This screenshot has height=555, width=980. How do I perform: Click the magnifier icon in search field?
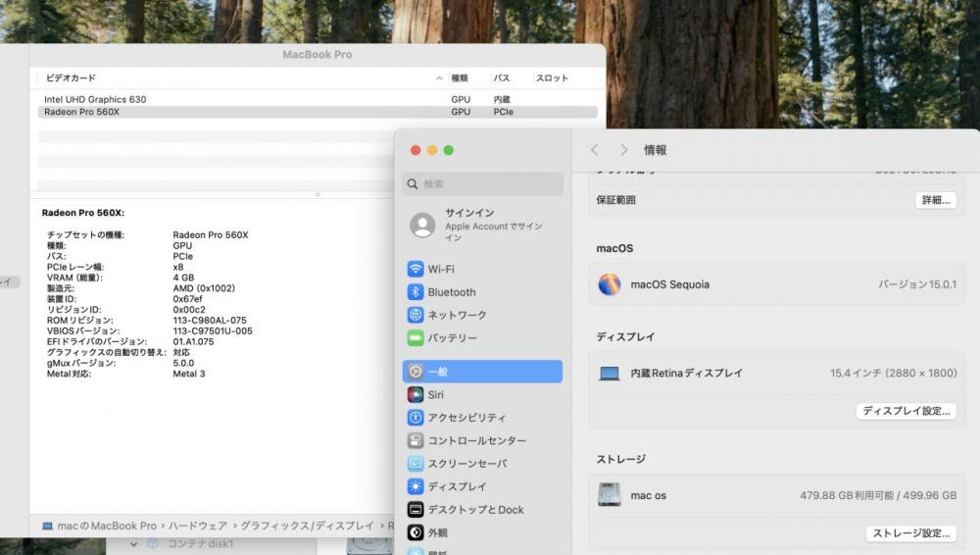coord(413,184)
